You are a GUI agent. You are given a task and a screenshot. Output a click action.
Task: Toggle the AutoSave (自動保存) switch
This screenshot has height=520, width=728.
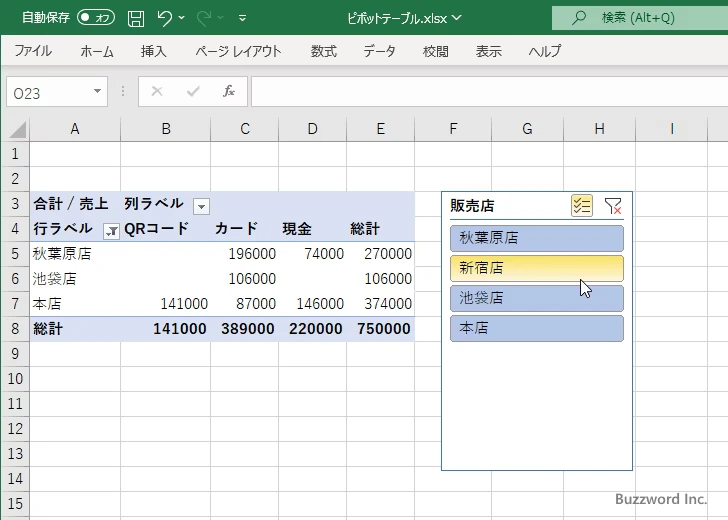[x=96, y=18]
